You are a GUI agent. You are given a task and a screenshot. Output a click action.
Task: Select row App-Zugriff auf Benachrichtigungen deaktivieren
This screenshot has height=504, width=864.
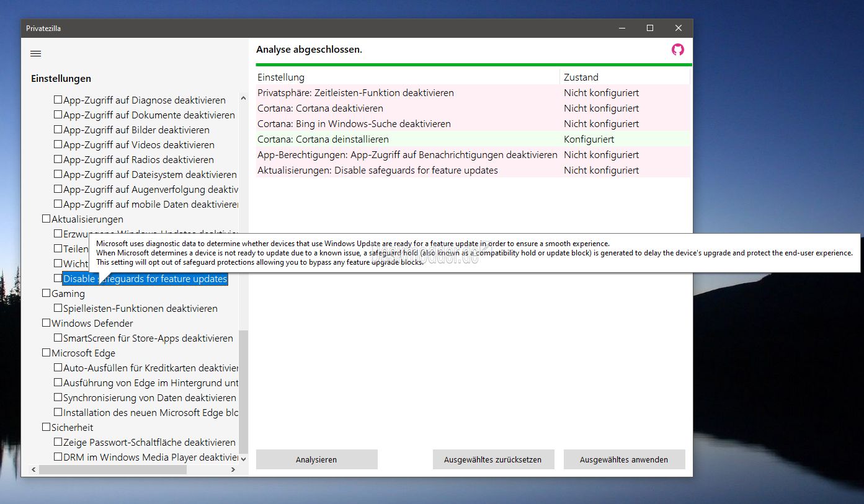tap(473, 154)
